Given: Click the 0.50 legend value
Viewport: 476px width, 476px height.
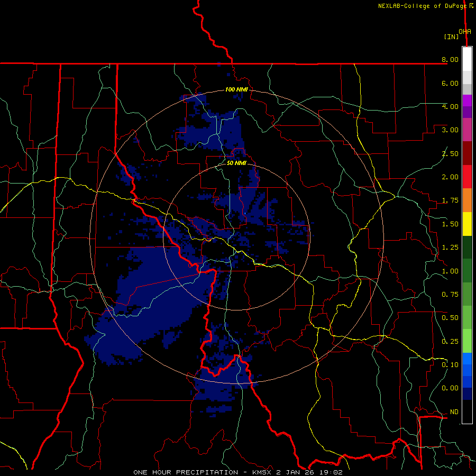Looking at the screenshot, I should point(450,318).
